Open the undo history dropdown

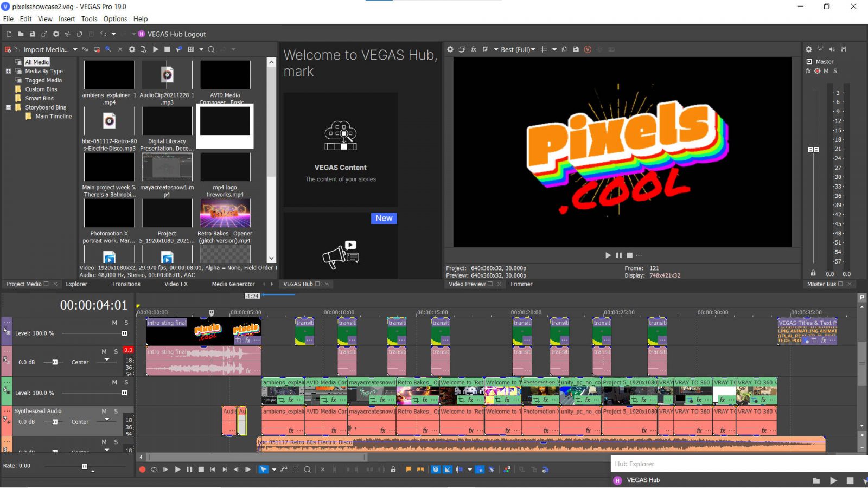pos(113,34)
